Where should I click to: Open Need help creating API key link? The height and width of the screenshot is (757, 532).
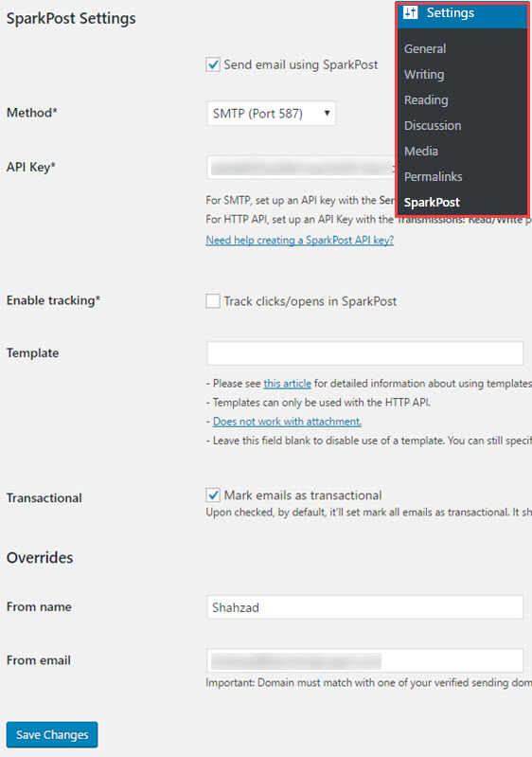pos(299,240)
